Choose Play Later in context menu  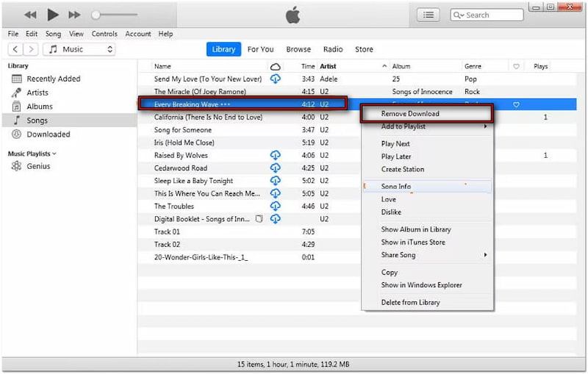(x=427, y=157)
